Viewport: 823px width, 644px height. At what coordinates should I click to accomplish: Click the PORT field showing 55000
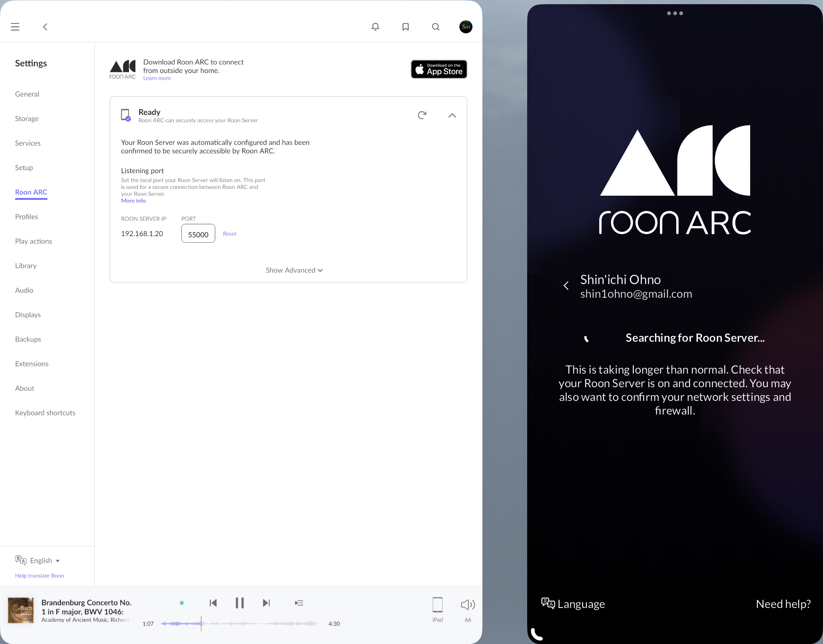pyautogui.click(x=198, y=234)
